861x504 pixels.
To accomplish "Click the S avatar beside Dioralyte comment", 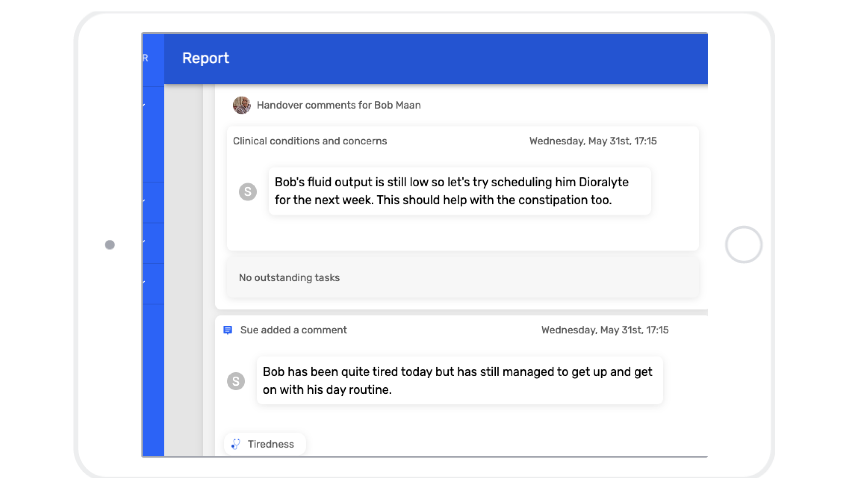I will click(248, 192).
